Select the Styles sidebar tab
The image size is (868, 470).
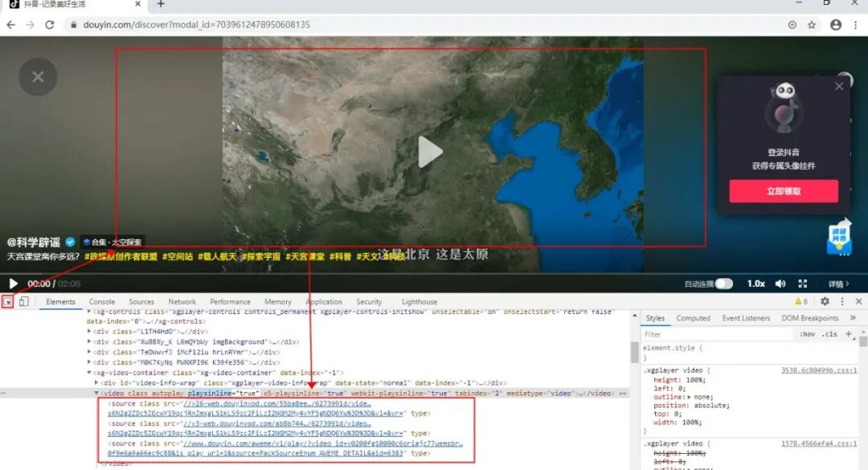point(655,318)
